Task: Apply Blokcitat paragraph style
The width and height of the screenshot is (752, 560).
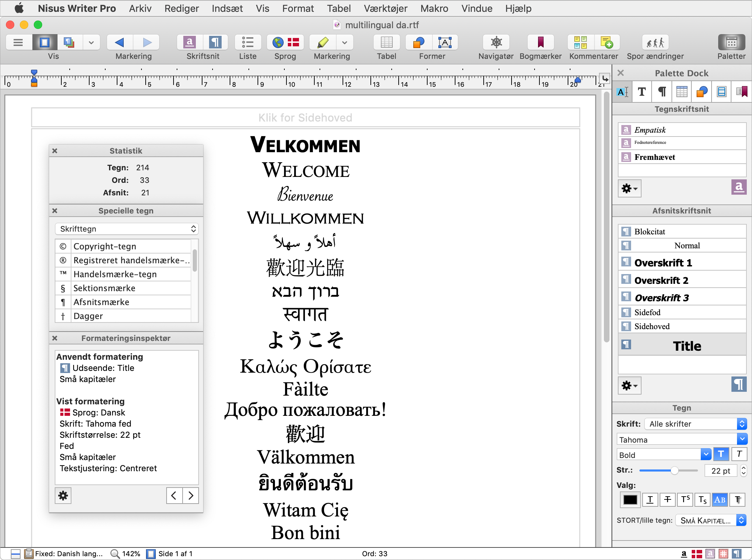Action: 682,232
